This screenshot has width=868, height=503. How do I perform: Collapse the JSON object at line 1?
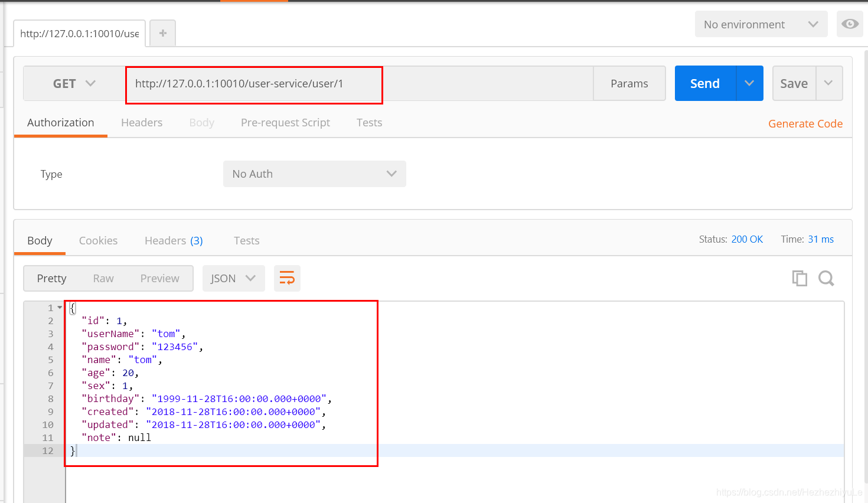pos(60,308)
